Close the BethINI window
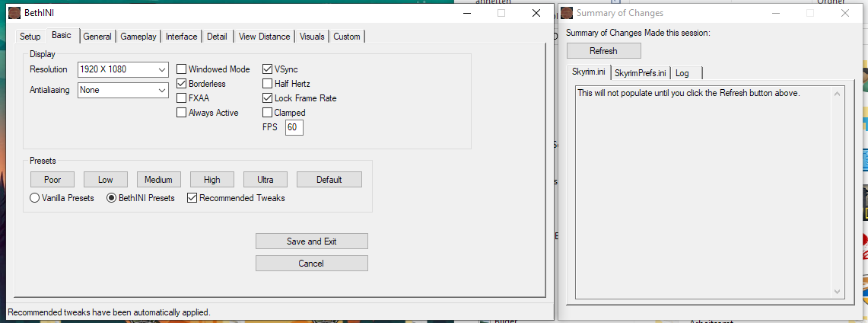This screenshot has width=868, height=323. tap(536, 13)
